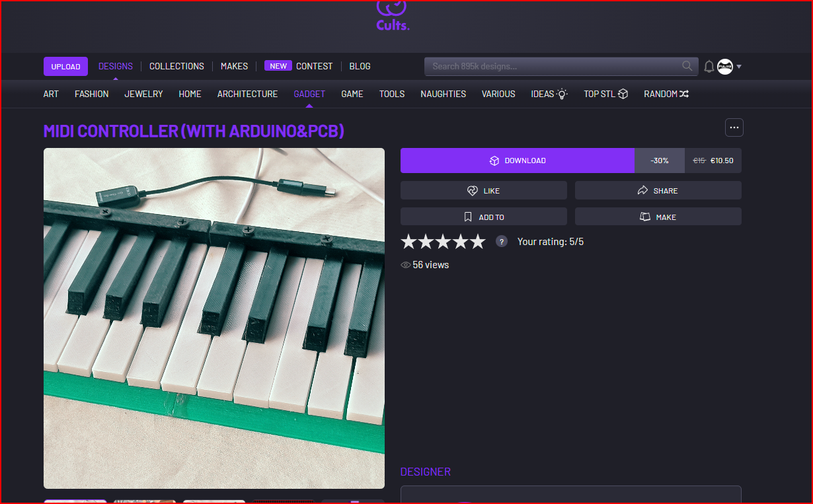Select the second thumbnail below the main image
The height and width of the screenshot is (504, 813).
pyautogui.click(x=144, y=501)
